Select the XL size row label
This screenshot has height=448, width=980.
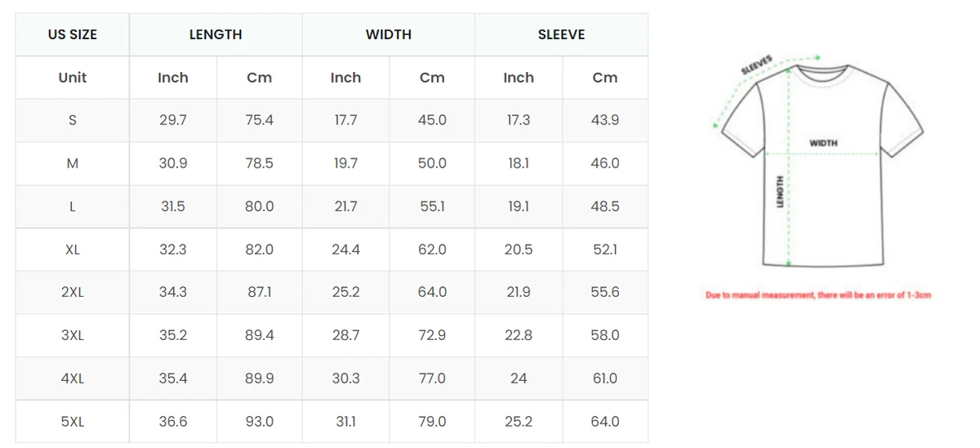point(73,249)
